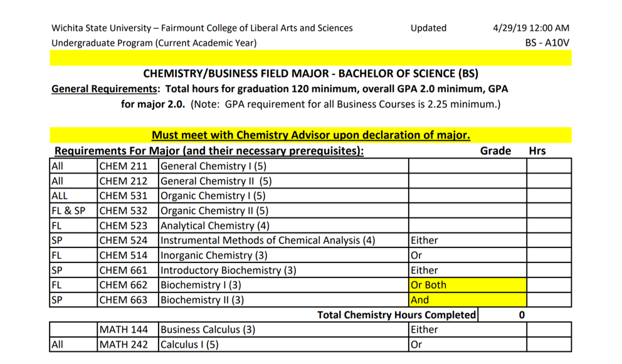Click 'Either' in the MATH 144 row
Viewport: 622px width, 364px height.
coord(424,330)
